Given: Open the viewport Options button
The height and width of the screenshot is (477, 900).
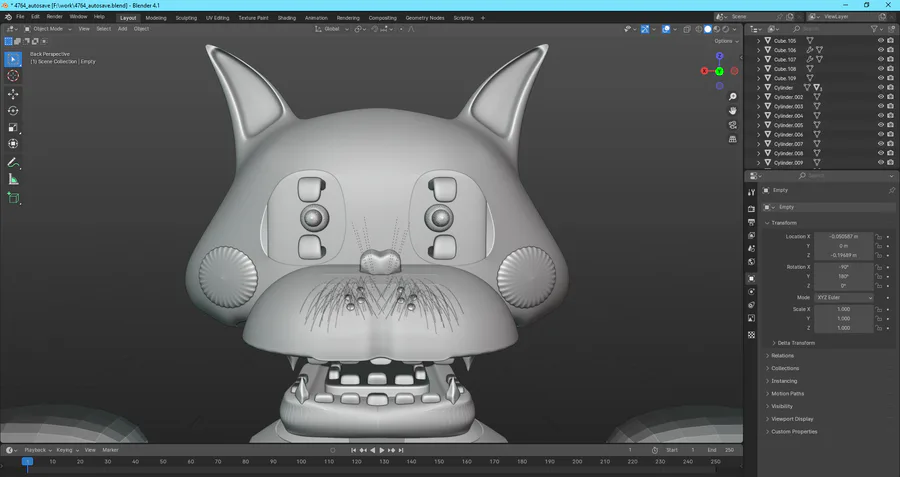Looking at the screenshot, I should point(726,41).
